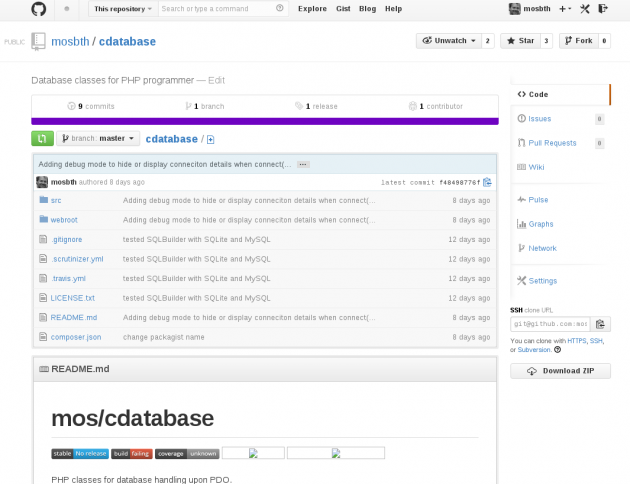
Task: Click first broken image badge
Action: tap(253, 453)
